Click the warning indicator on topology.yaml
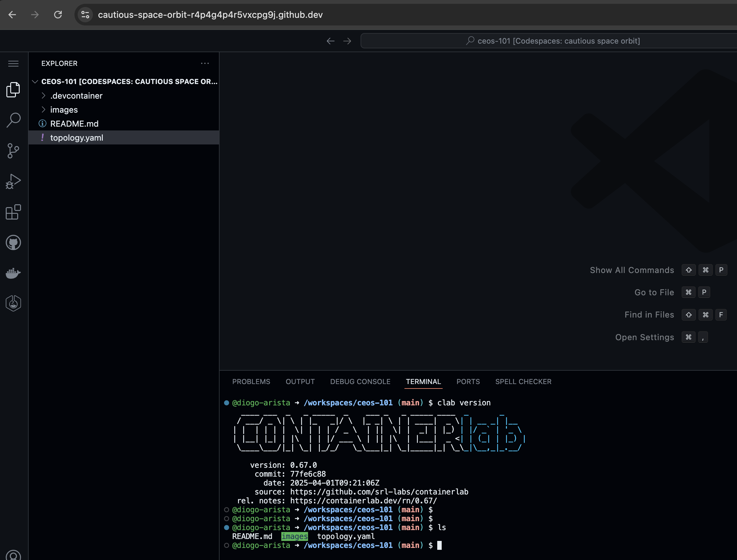Screen dimensions: 737x560 (x=43, y=138)
